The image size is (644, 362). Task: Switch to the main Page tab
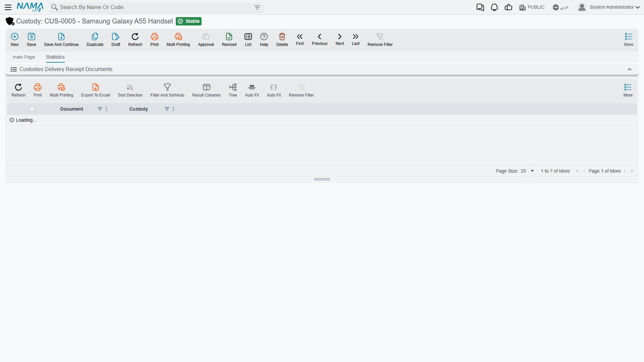pos(24,57)
